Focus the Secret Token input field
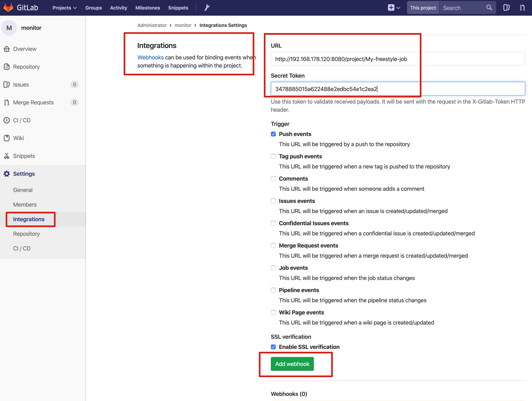Viewport: 532px width, 401px height. pyautogui.click(x=398, y=89)
